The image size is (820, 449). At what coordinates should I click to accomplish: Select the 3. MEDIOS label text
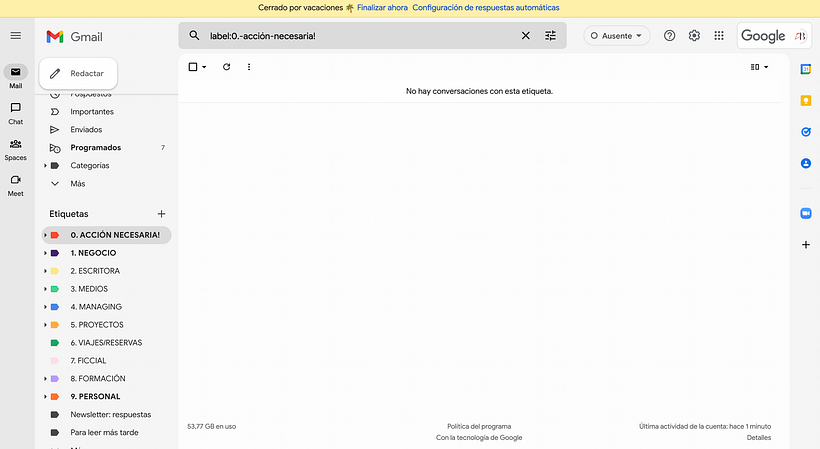[x=89, y=289]
